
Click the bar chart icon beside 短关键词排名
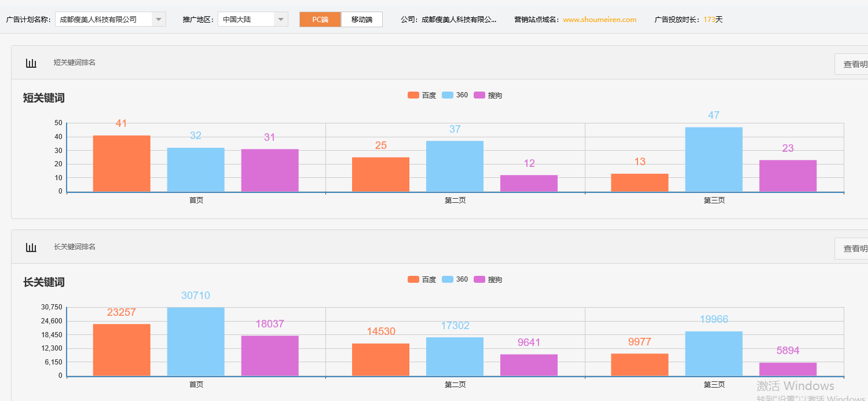point(31,63)
